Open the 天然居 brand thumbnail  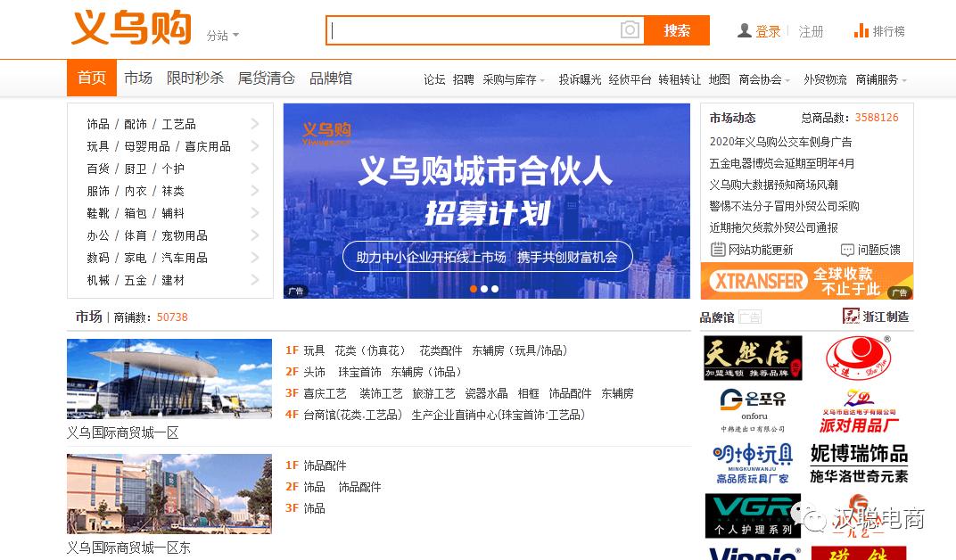click(752, 357)
